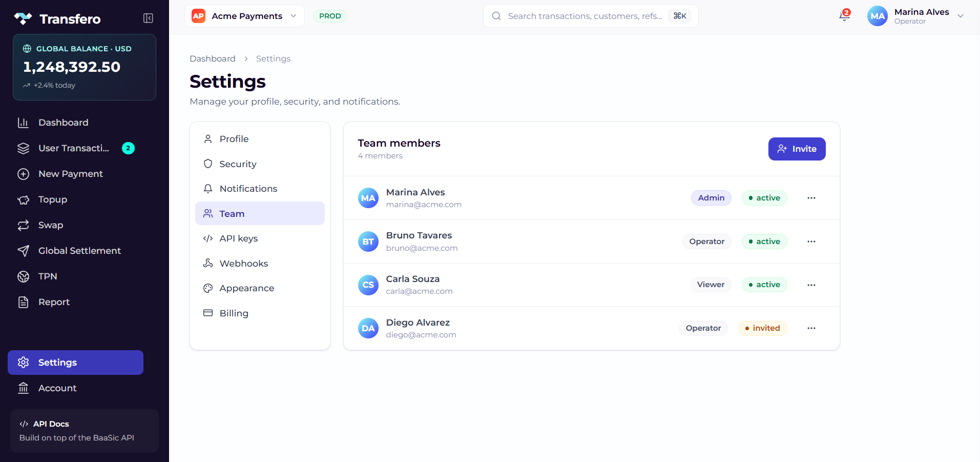Click the TPN network icon
This screenshot has width=980, height=462.
(x=23, y=276)
